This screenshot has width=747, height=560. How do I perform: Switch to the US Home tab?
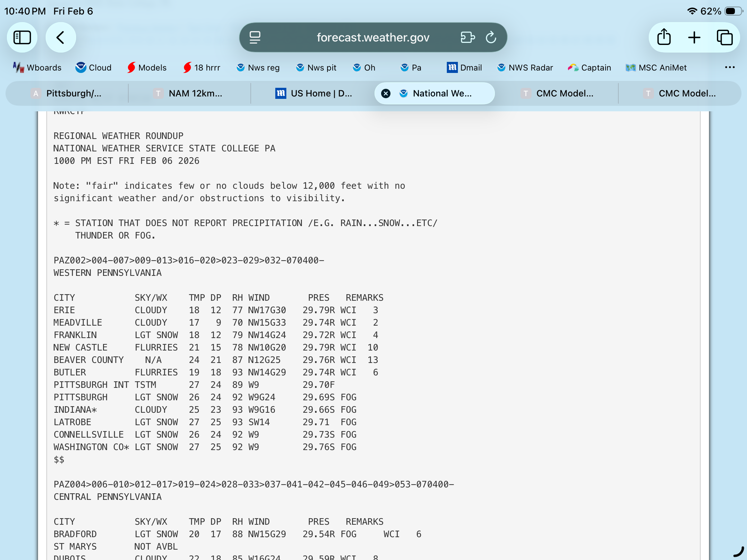314,93
